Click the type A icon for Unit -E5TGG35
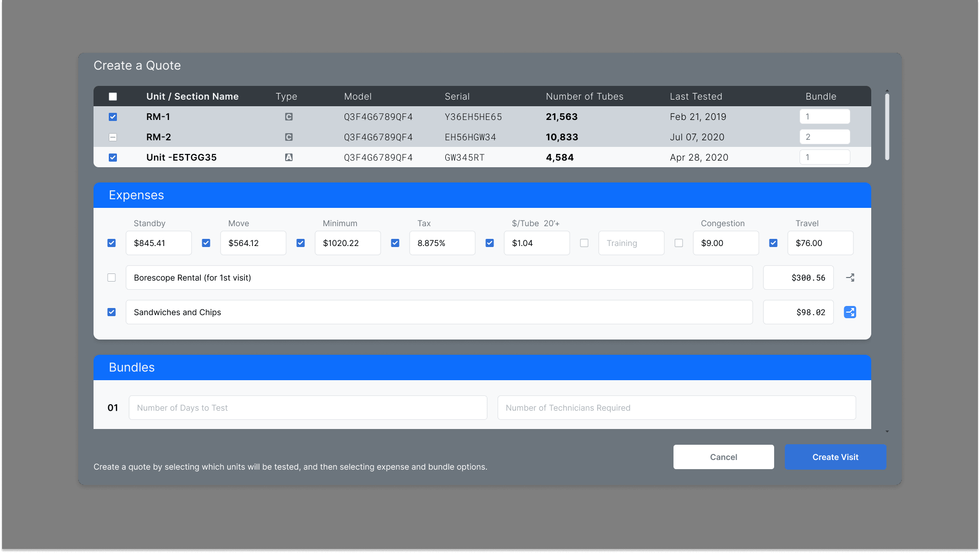 [x=289, y=158]
